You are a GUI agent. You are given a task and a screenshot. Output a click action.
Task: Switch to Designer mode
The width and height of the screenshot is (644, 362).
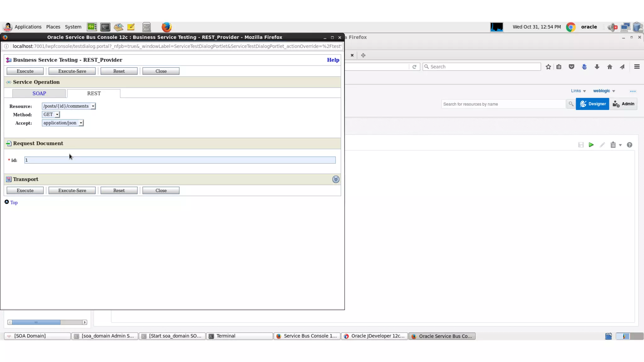pos(592,104)
